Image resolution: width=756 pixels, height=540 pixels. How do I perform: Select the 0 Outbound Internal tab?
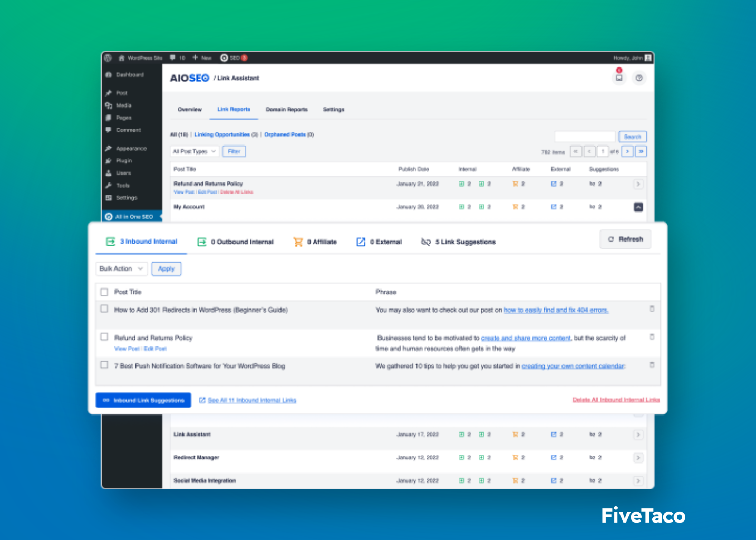tap(235, 242)
